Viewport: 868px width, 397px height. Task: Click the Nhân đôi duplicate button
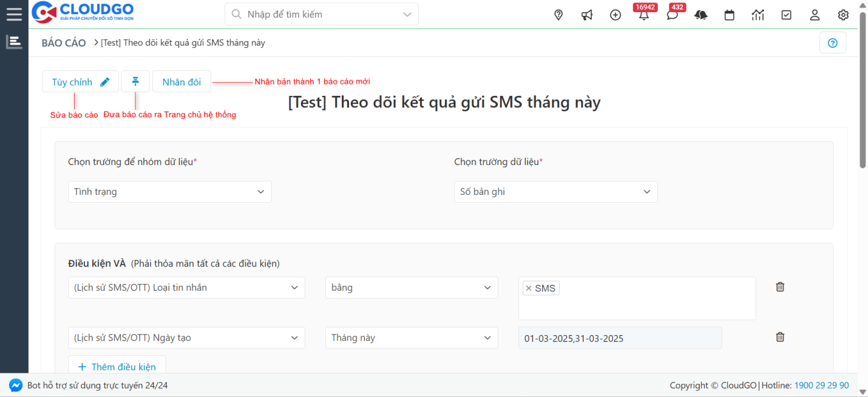click(181, 82)
